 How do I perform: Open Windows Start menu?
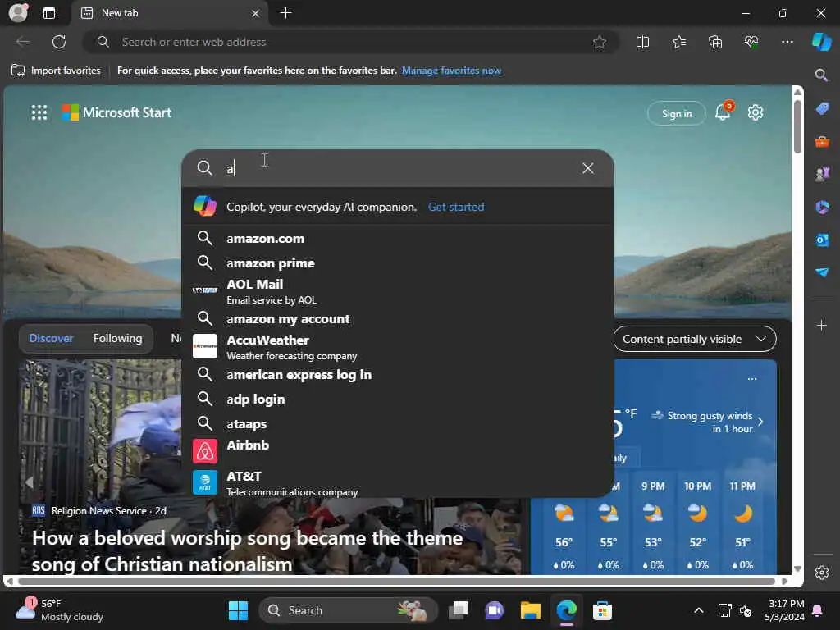[x=239, y=610]
